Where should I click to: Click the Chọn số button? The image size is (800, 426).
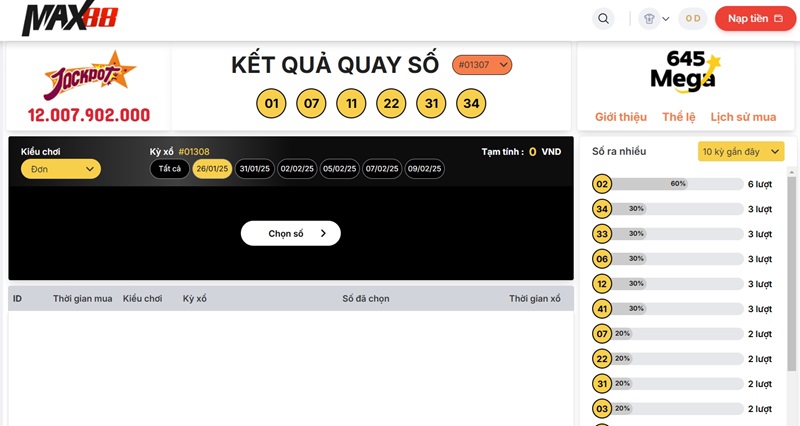point(291,233)
